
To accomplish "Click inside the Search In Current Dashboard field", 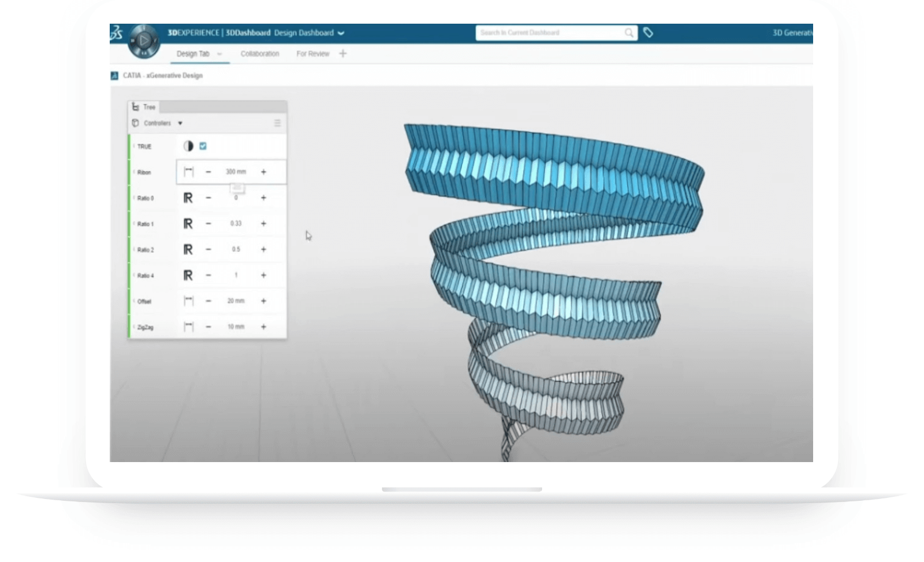I will coord(549,33).
